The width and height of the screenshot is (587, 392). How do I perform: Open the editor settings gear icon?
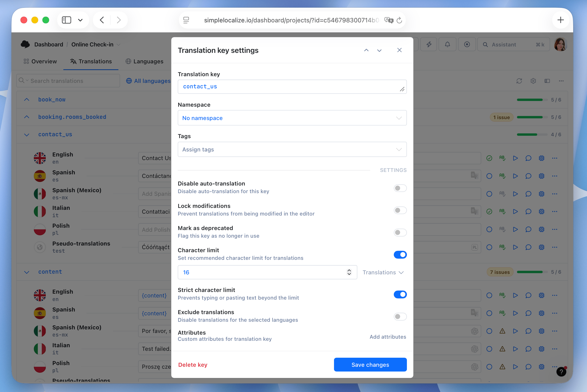click(533, 81)
